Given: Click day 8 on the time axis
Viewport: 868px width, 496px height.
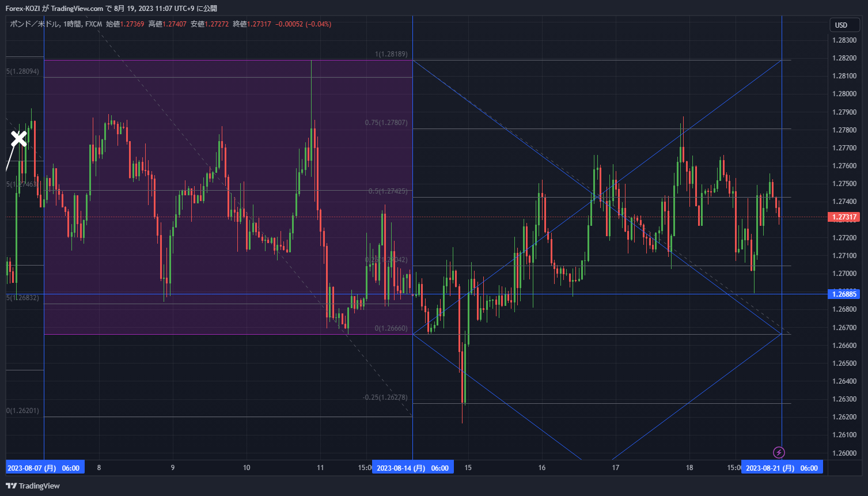Looking at the screenshot, I should tap(99, 468).
